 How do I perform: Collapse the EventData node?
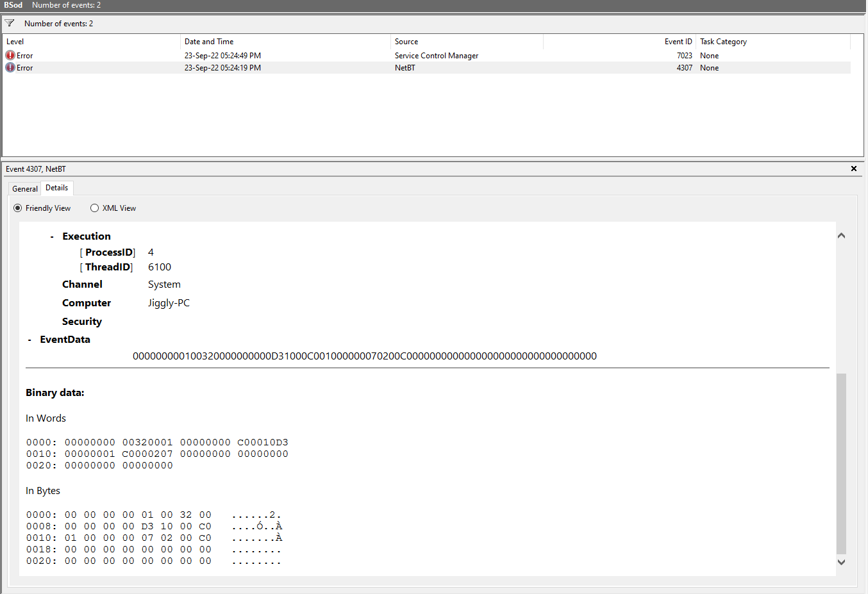pyautogui.click(x=29, y=340)
